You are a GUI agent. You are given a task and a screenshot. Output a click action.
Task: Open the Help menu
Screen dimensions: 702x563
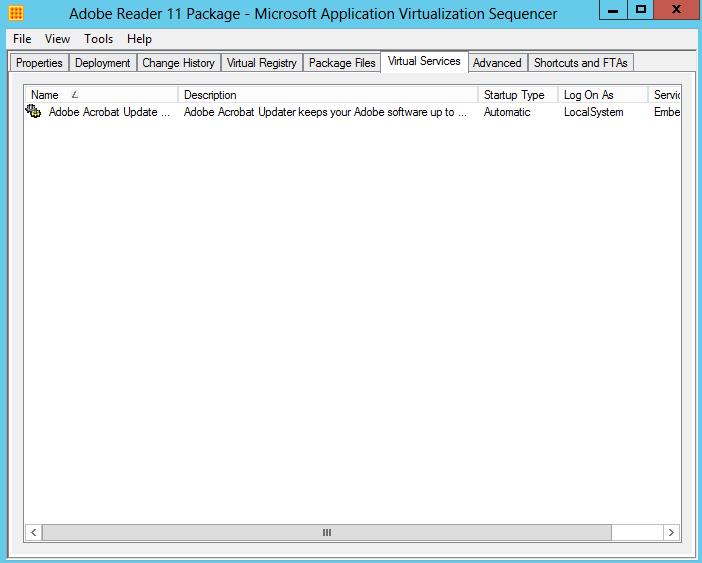(139, 39)
